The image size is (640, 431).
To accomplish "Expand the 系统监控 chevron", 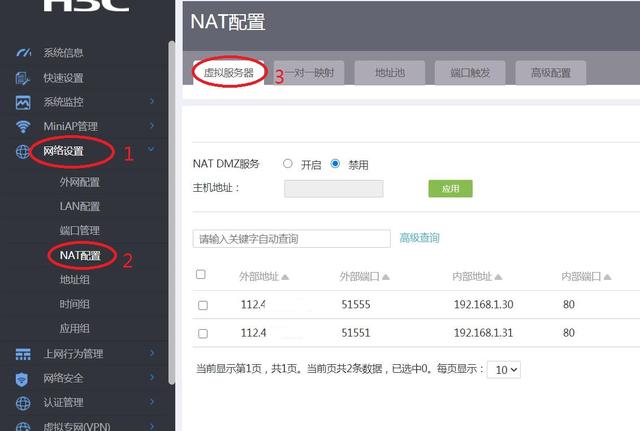I will (x=152, y=101).
